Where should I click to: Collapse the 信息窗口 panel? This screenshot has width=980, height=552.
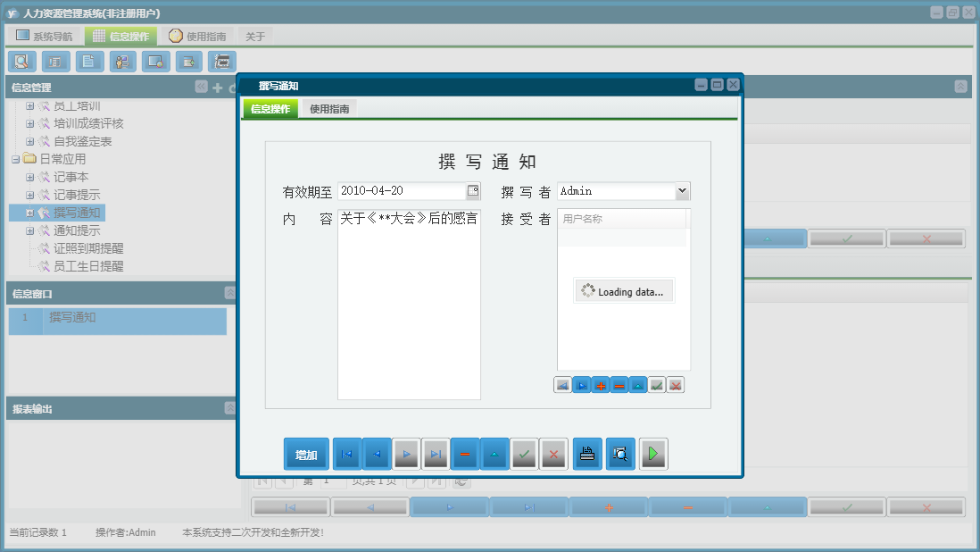click(230, 293)
